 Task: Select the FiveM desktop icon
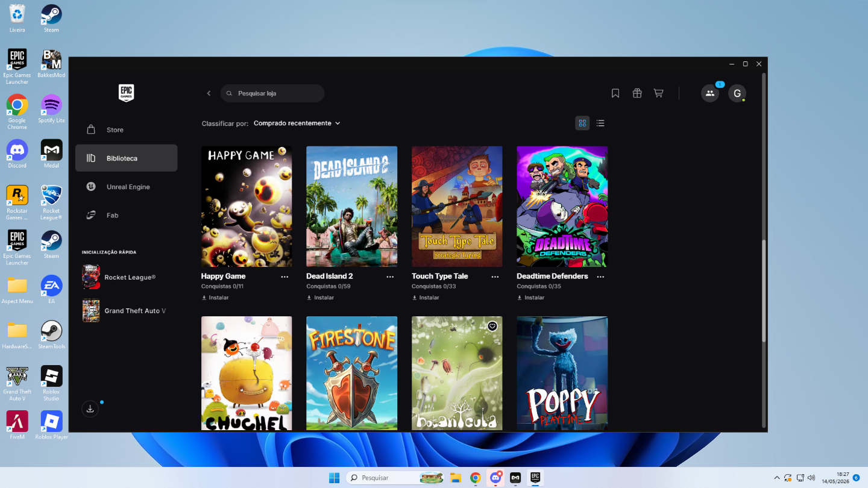17,425
